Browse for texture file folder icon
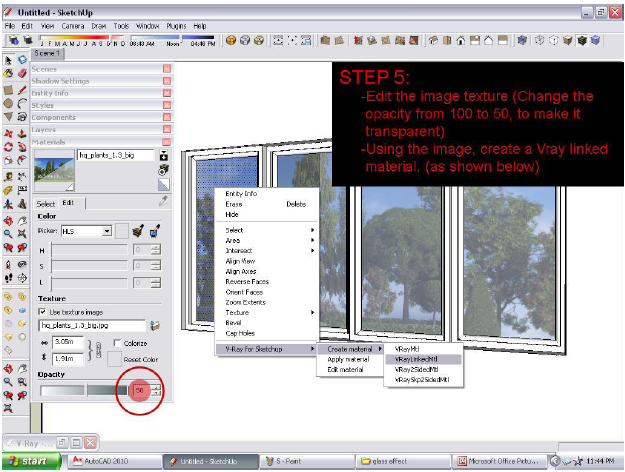625x472 pixels. tap(154, 325)
